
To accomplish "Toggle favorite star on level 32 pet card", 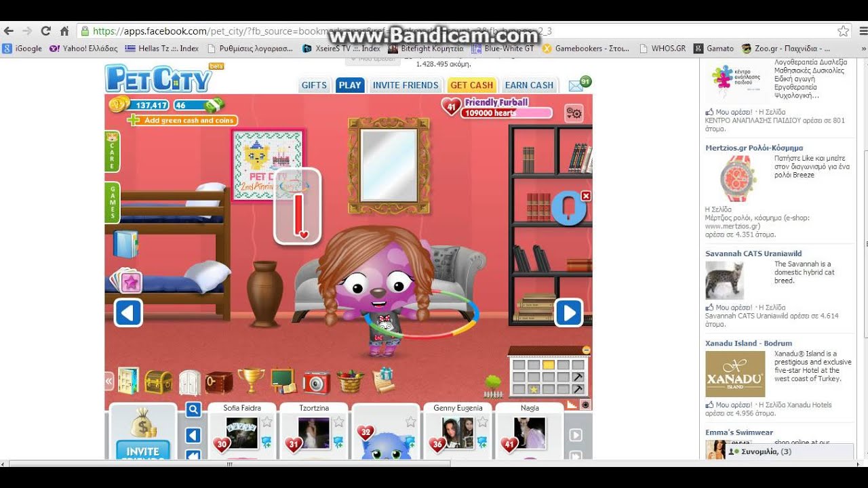I will point(410,422).
